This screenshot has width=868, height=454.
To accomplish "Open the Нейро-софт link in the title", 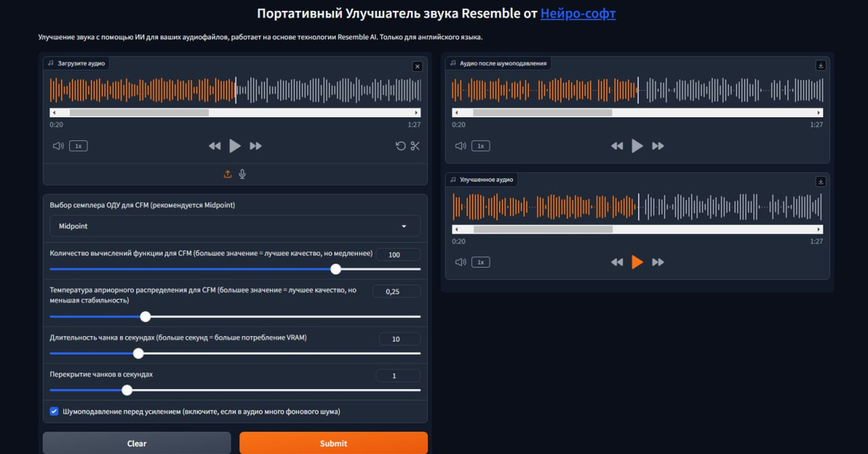I will [x=578, y=13].
